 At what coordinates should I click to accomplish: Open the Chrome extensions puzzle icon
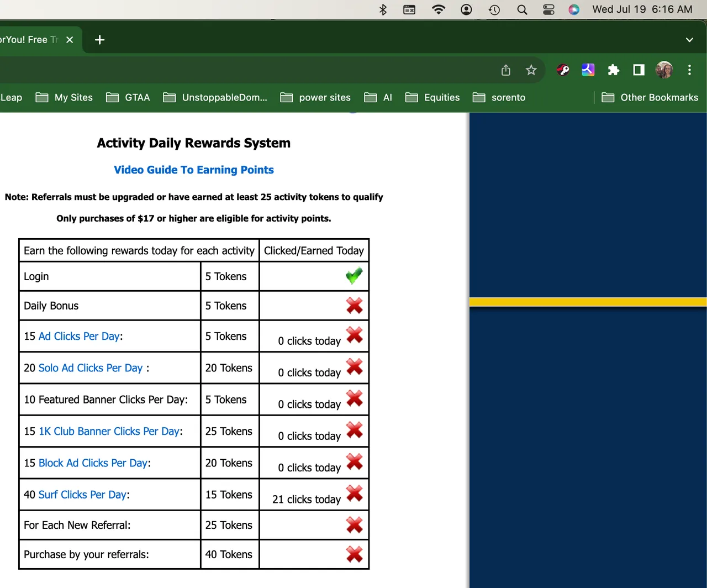pos(613,70)
